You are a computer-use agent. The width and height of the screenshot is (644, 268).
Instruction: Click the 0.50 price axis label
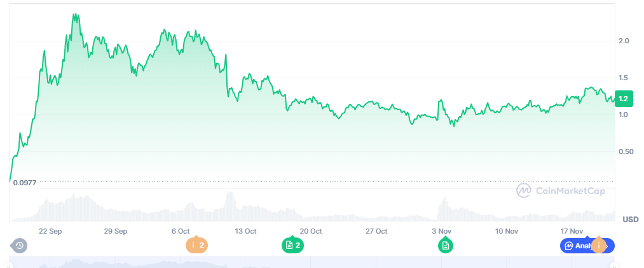(625, 152)
